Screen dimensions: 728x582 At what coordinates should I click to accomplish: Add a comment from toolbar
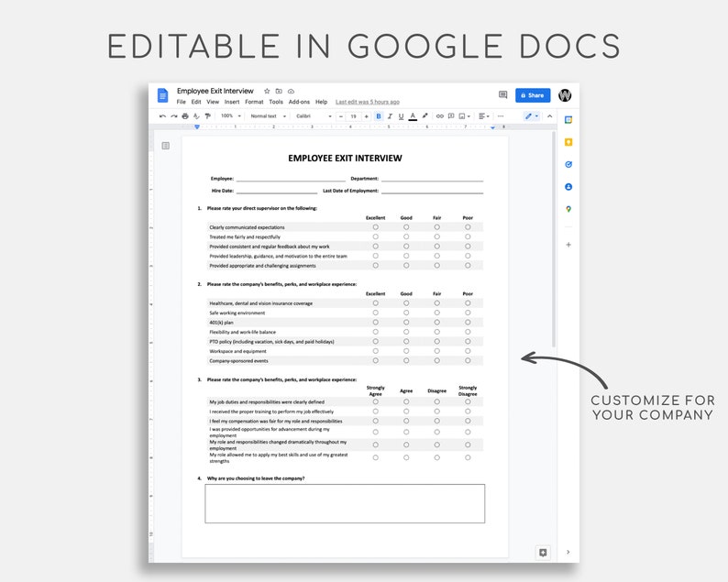[x=451, y=116]
